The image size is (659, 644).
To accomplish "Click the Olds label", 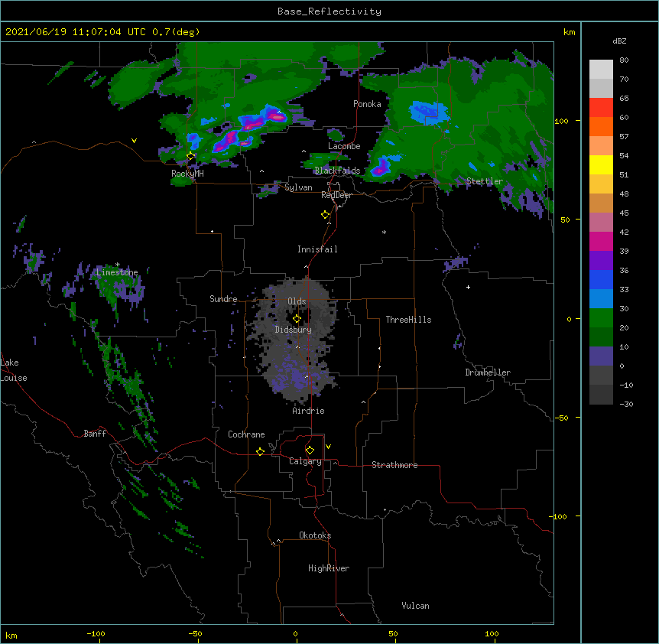I will tap(297, 301).
